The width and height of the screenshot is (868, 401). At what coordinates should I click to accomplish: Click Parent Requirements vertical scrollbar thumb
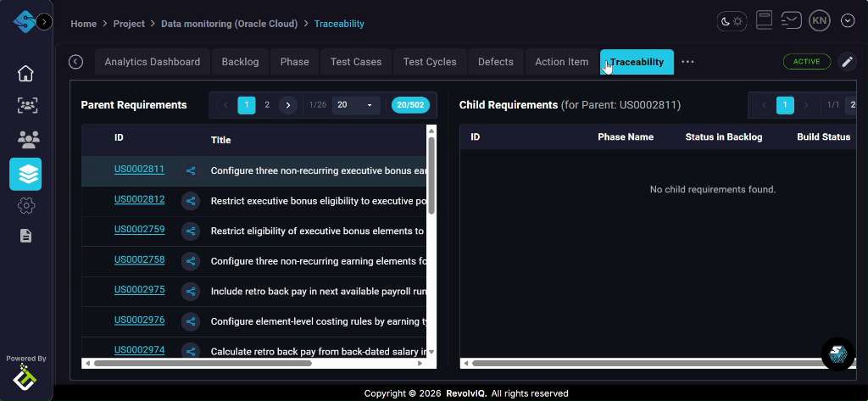click(431, 175)
